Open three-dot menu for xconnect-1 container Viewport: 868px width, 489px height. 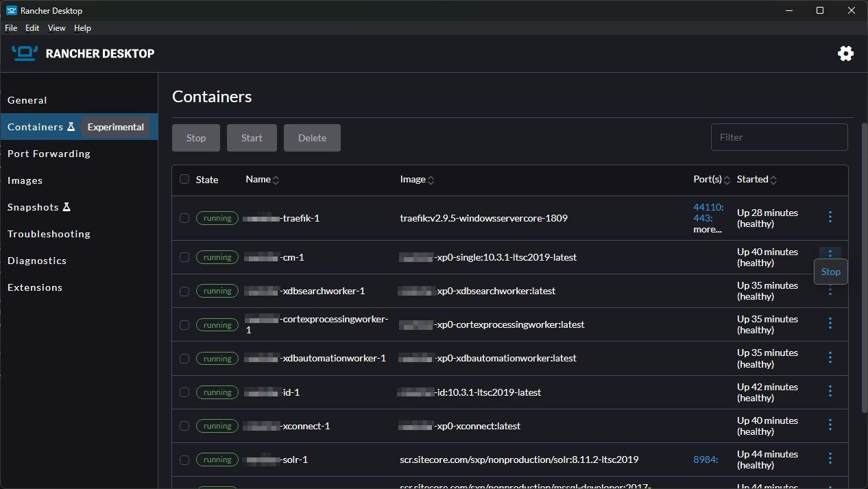[x=830, y=425]
